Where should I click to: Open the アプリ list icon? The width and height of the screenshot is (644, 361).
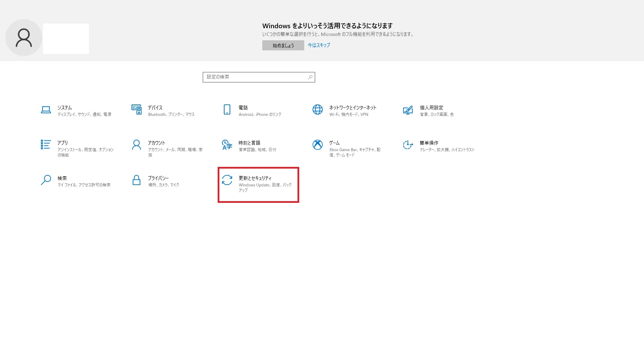[46, 144]
